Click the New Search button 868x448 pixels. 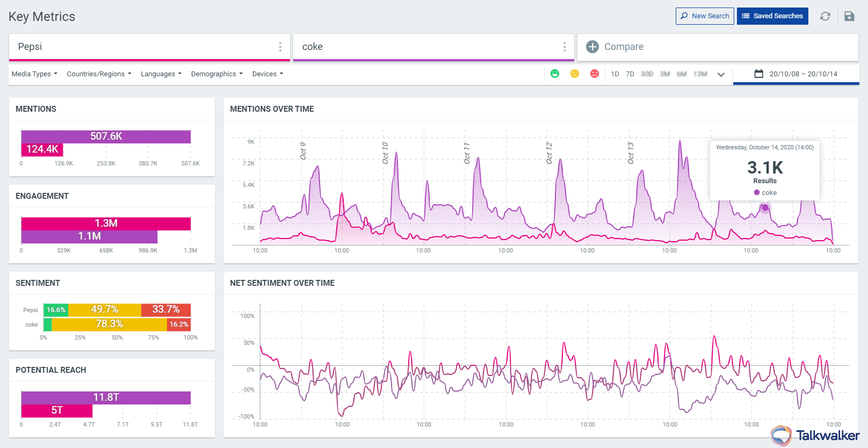(x=705, y=16)
